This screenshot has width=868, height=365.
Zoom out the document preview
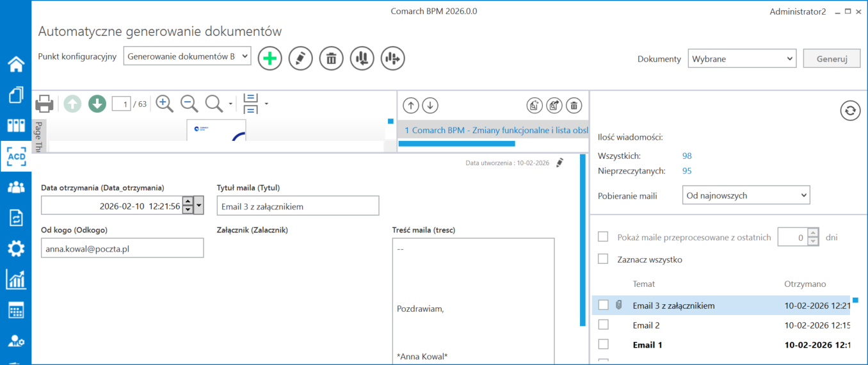[189, 104]
